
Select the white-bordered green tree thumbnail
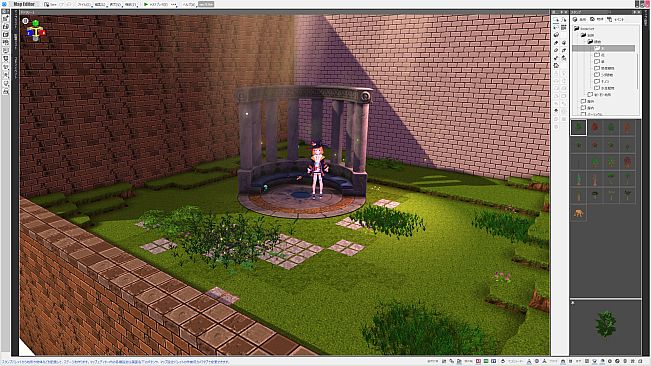point(578,127)
